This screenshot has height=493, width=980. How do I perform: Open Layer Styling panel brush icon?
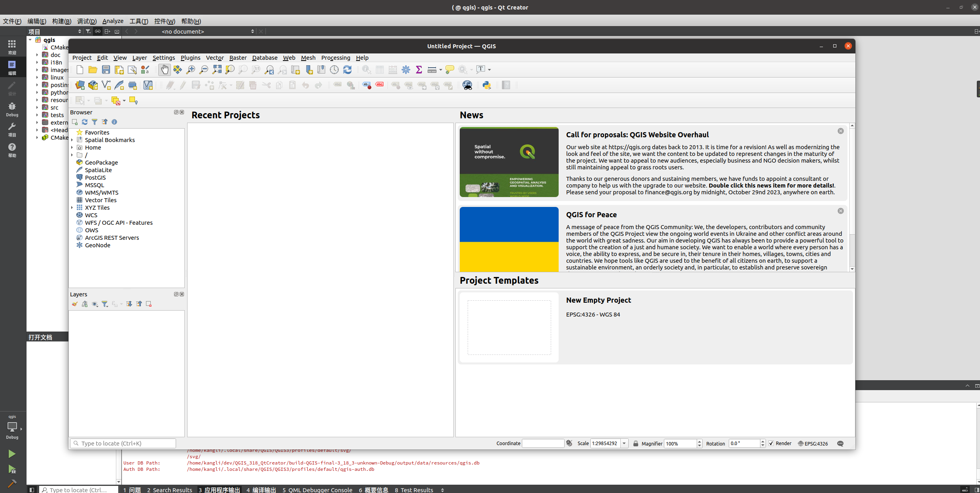pyautogui.click(x=75, y=304)
